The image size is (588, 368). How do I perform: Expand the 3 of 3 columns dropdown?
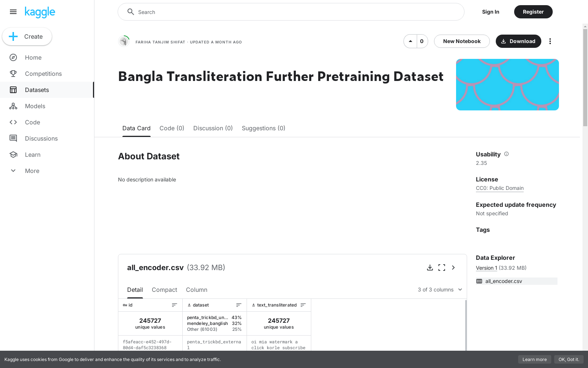pos(440,290)
